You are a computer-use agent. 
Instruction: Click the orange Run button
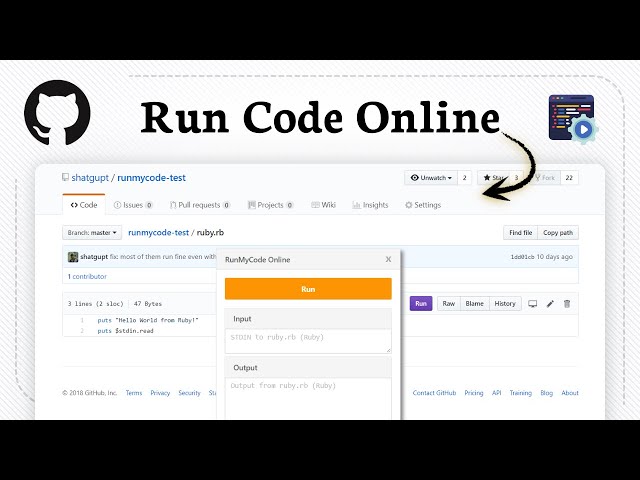(308, 289)
